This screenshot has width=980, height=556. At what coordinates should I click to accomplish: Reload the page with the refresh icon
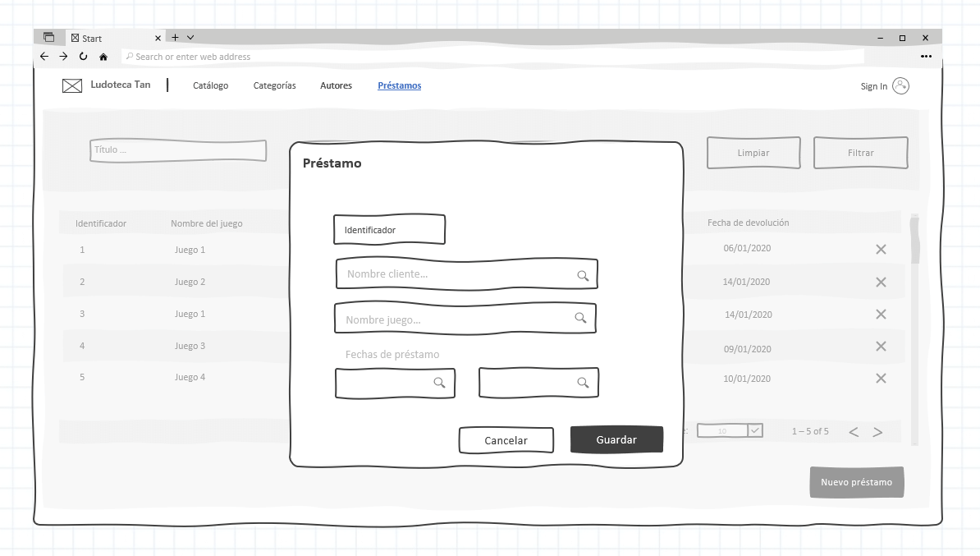(83, 57)
